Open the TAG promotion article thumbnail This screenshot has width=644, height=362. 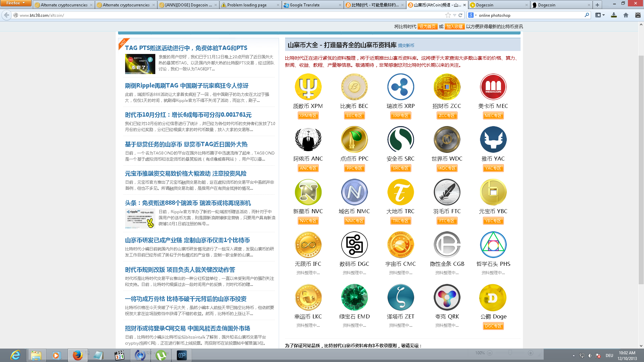point(140,64)
